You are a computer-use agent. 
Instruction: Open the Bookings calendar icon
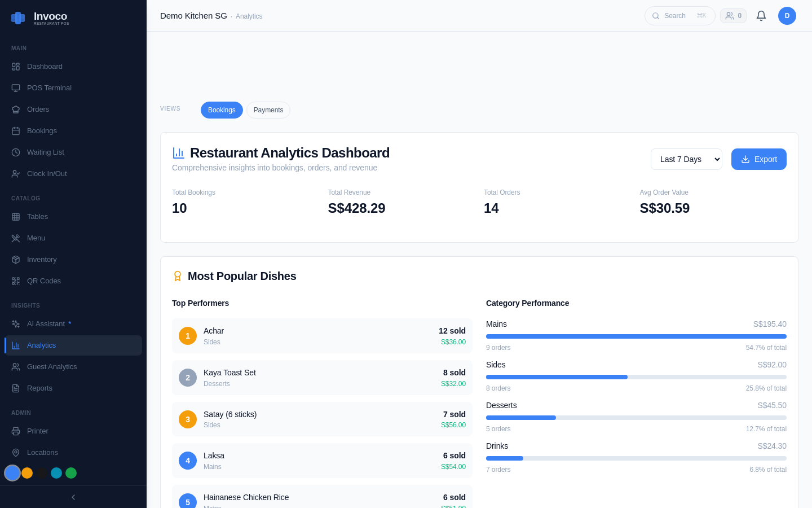coord(15,130)
